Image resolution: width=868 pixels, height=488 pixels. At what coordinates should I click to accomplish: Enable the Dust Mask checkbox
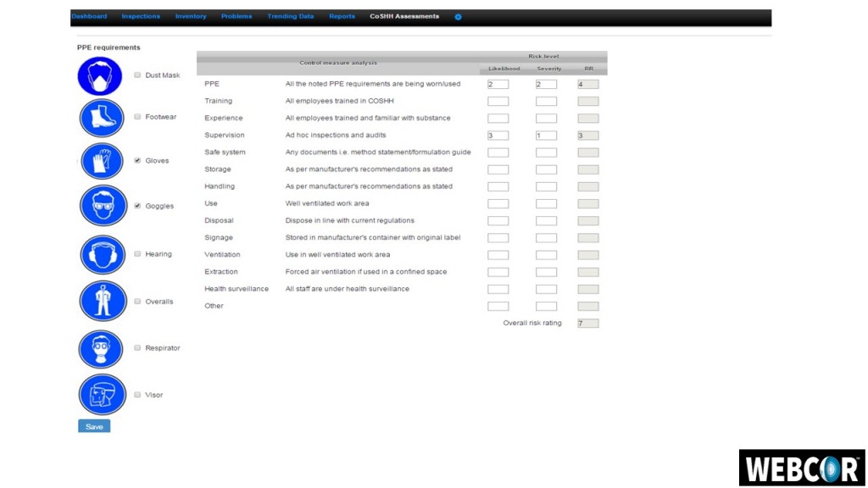click(137, 75)
